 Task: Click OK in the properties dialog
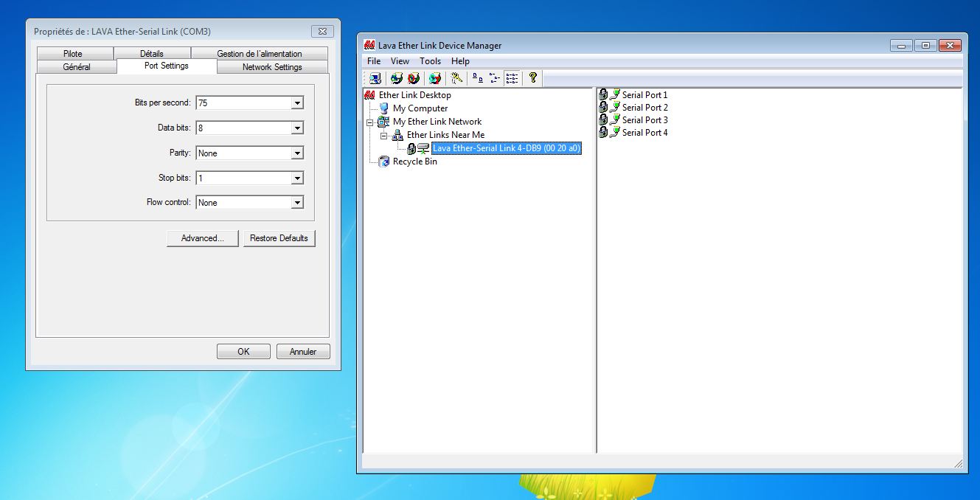point(243,352)
